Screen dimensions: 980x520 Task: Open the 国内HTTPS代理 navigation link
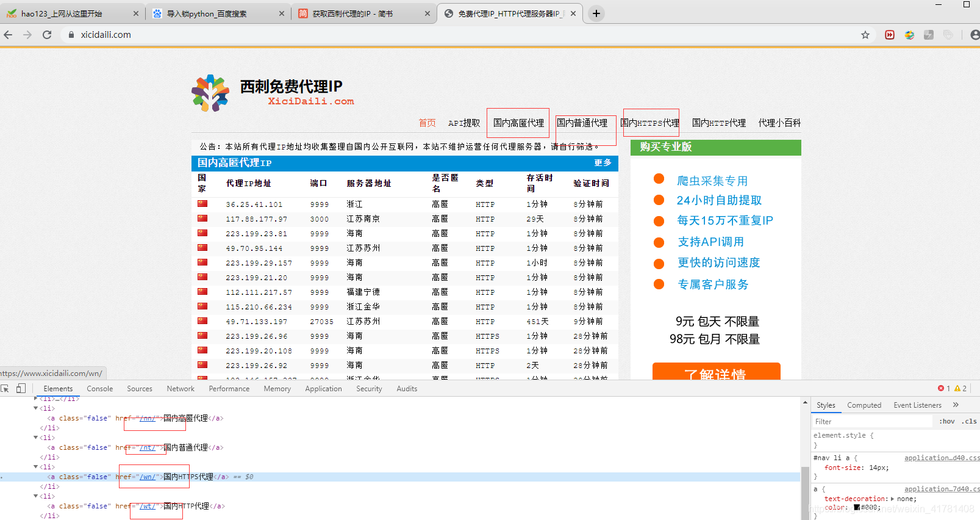point(650,123)
